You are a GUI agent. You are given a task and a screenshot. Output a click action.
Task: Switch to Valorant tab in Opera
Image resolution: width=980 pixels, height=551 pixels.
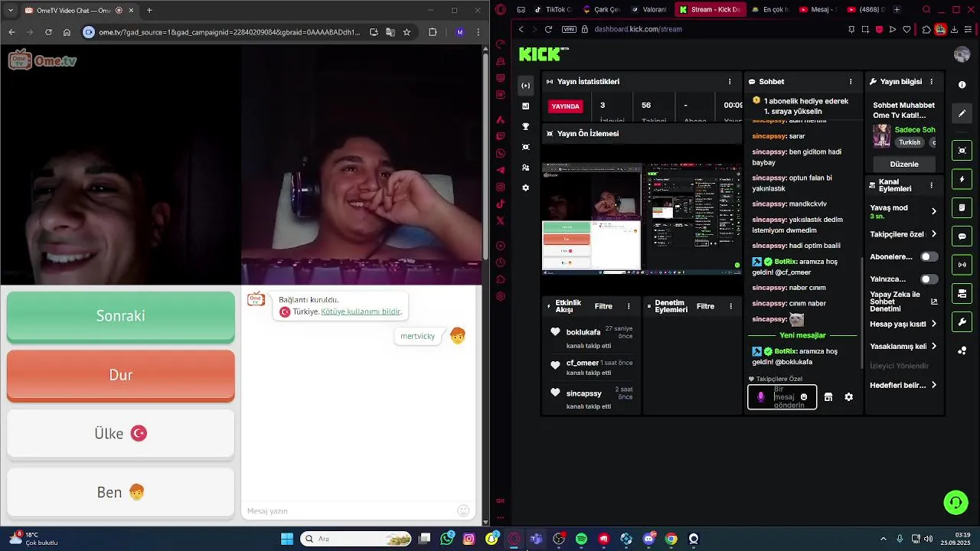pos(649,9)
